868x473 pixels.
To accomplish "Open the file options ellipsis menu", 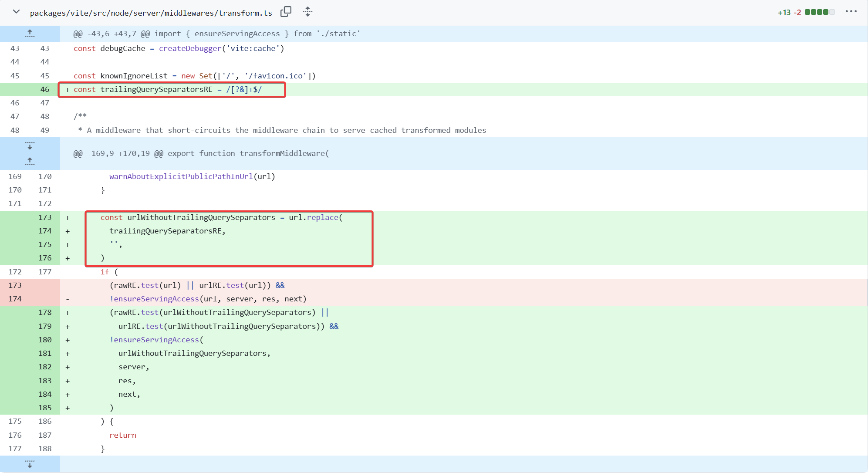I will click(x=851, y=12).
